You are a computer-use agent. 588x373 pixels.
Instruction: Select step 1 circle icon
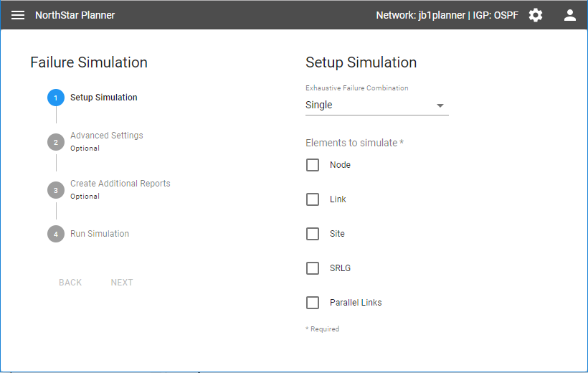[56, 98]
